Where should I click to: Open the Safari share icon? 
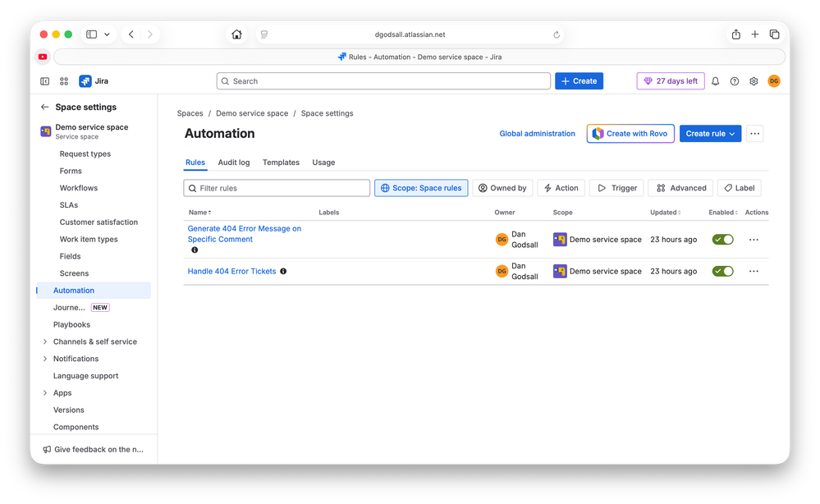click(735, 34)
